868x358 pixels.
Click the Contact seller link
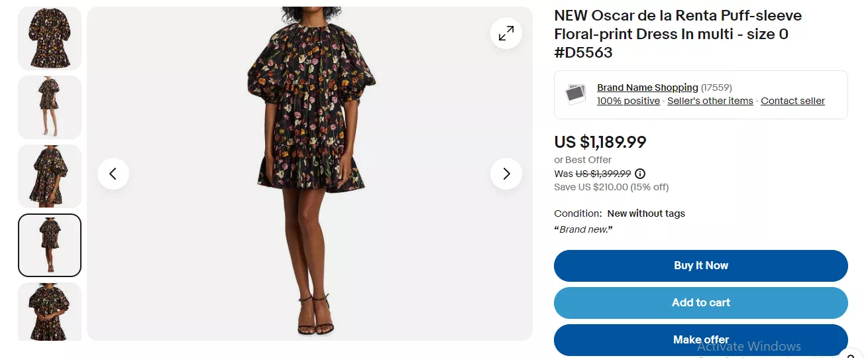(792, 101)
